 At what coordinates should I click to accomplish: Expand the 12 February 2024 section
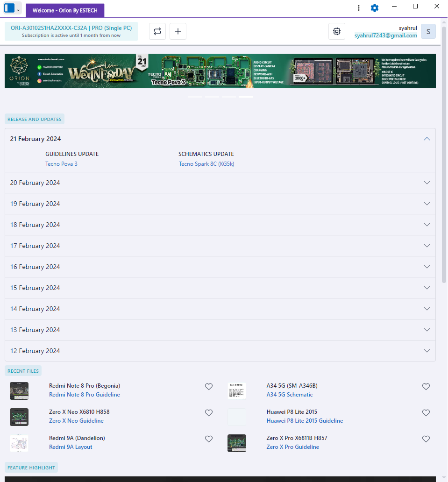[220, 351]
